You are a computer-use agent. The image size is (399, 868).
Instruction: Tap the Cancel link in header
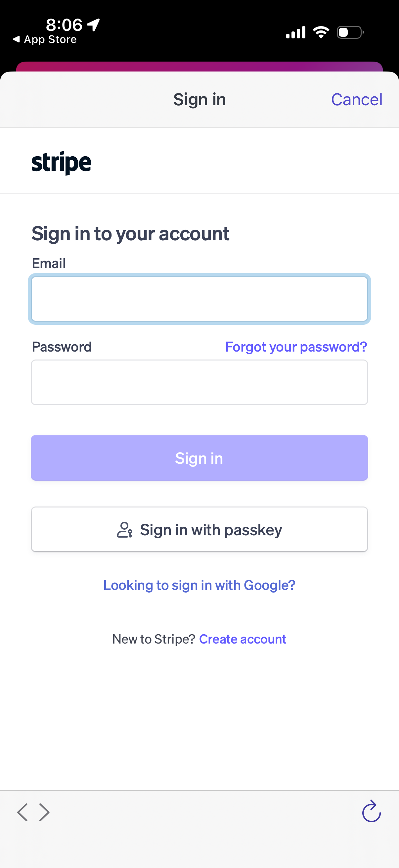(x=356, y=99)
